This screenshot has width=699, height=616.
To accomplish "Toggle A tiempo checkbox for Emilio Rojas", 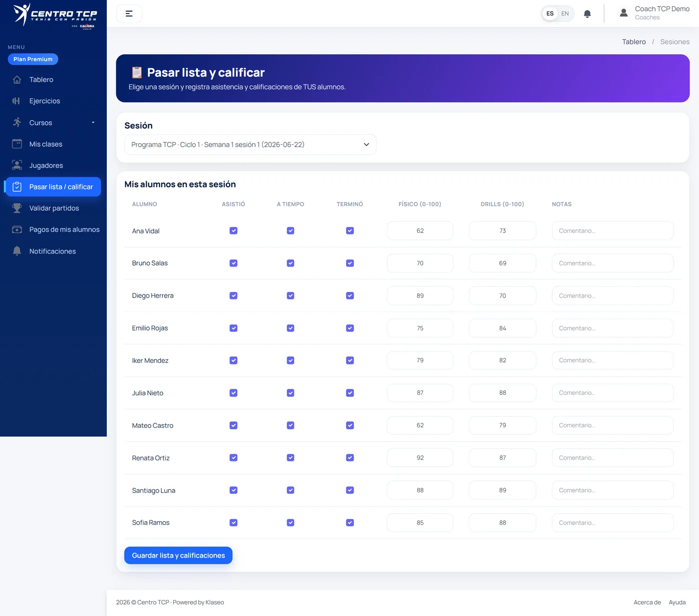I will [x=291, y=328].
